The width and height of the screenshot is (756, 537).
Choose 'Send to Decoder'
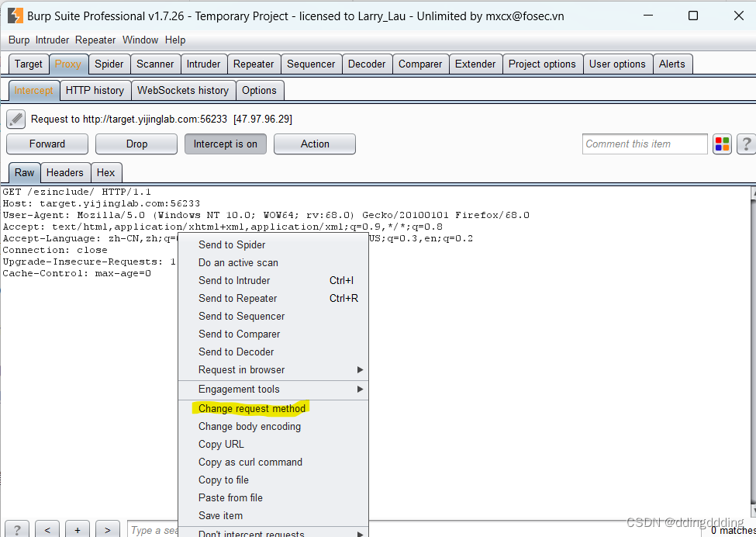(x=274, y=352)
